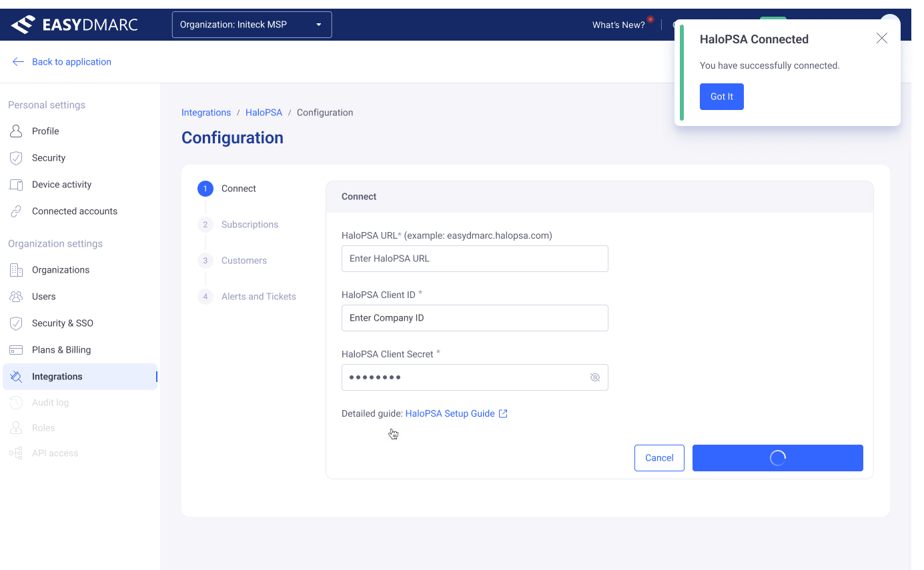Open Device activity page
924x570 pixels.
61,185
